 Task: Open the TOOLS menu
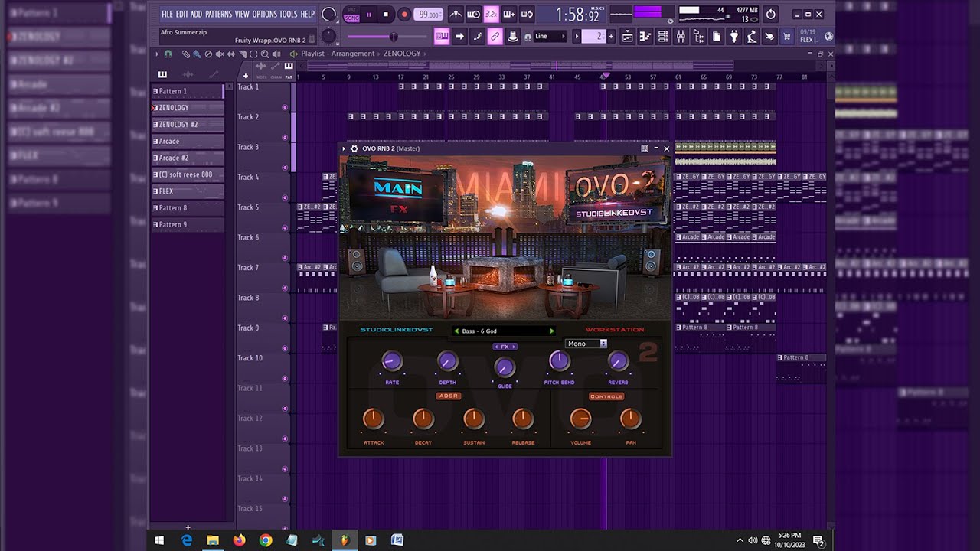(x=289, y=15)
